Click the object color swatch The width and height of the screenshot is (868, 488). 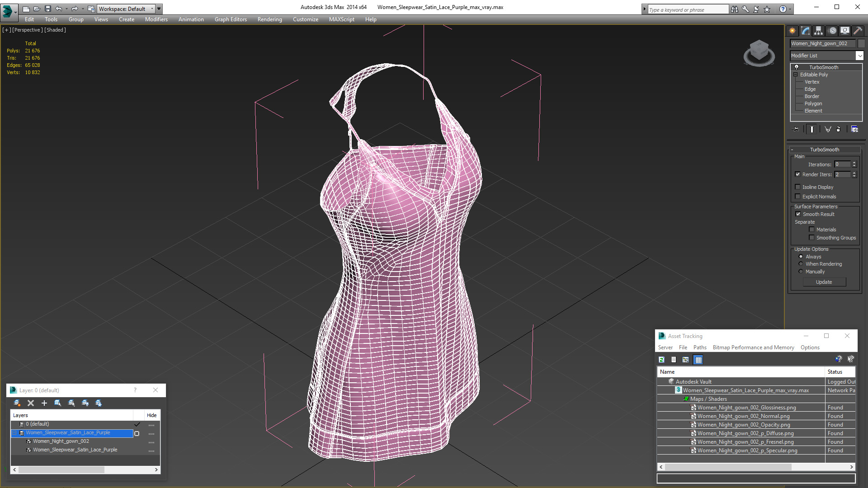(x=862, y=43)
